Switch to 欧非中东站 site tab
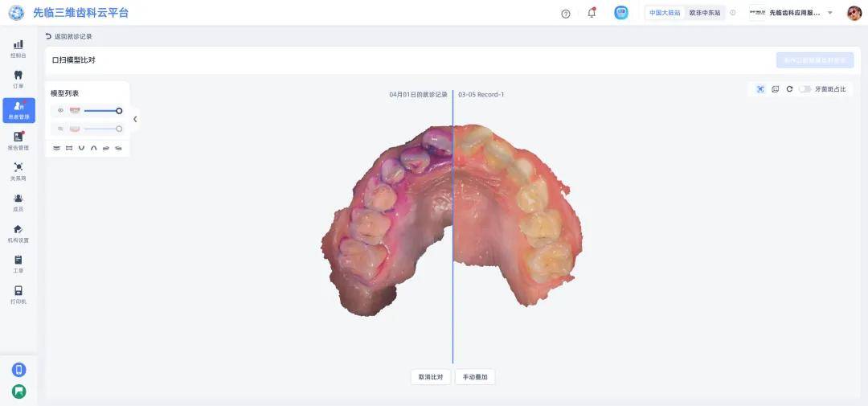 705,13
